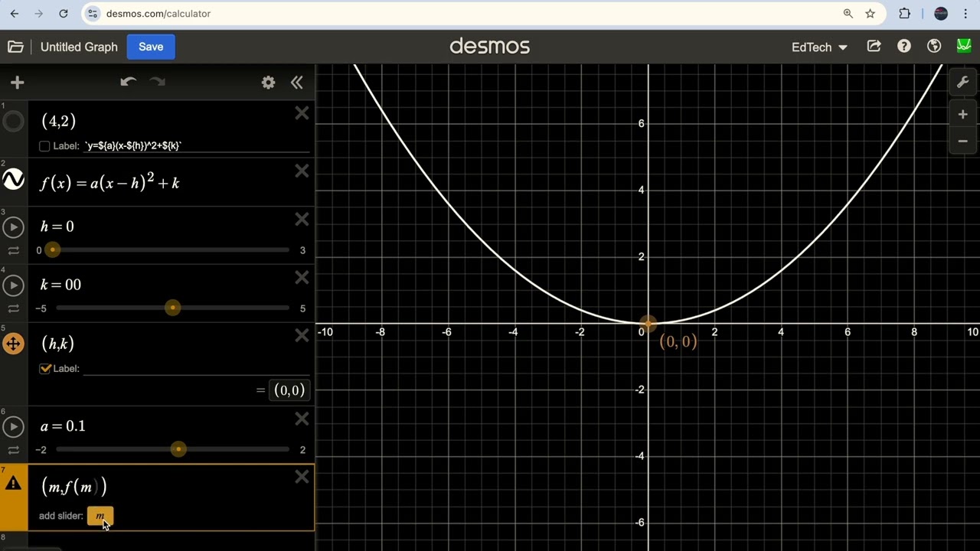Redo the undone action

[158, 82]
